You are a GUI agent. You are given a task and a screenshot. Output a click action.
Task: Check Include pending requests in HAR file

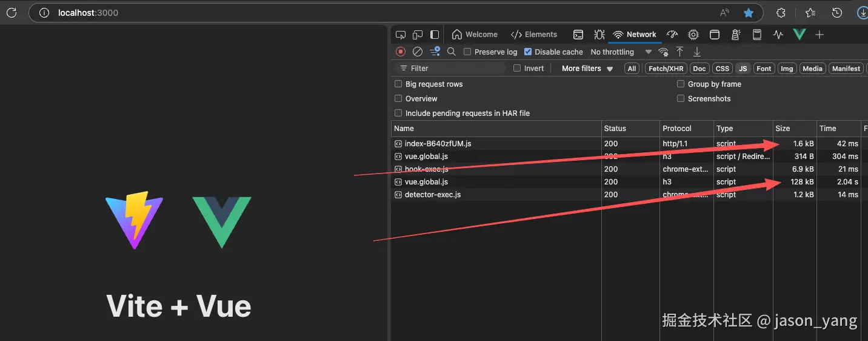tap(398, 113)
